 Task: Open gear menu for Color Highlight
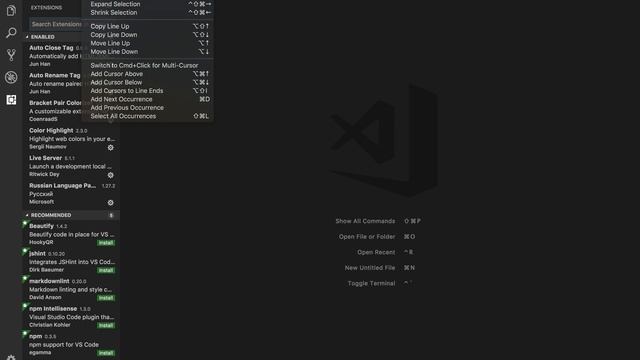[x=110, y=147]
